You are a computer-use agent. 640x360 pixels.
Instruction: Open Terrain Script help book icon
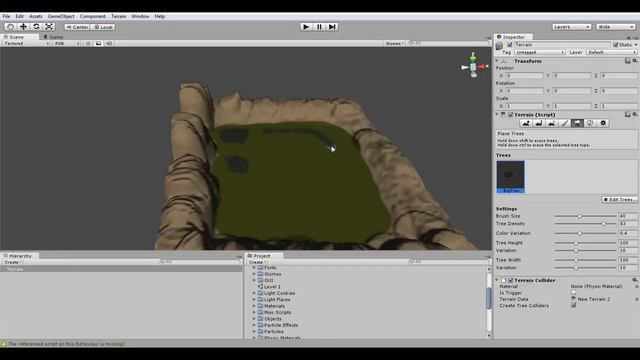click(628, 115)
